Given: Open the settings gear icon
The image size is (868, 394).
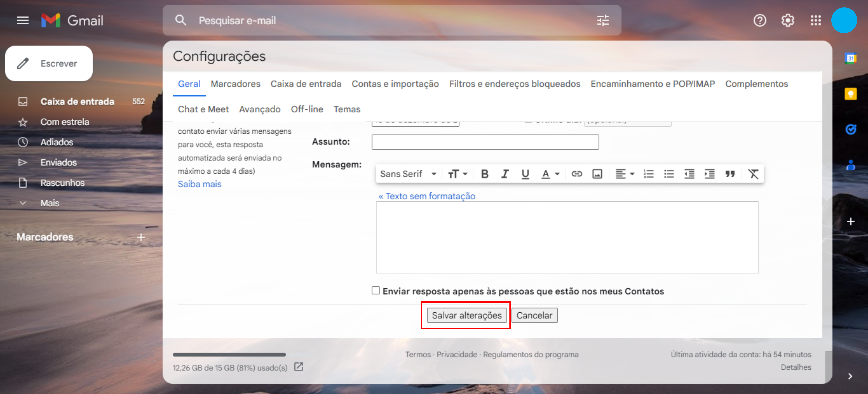Looking at the screenshot, I should click(x=787, y=21).
